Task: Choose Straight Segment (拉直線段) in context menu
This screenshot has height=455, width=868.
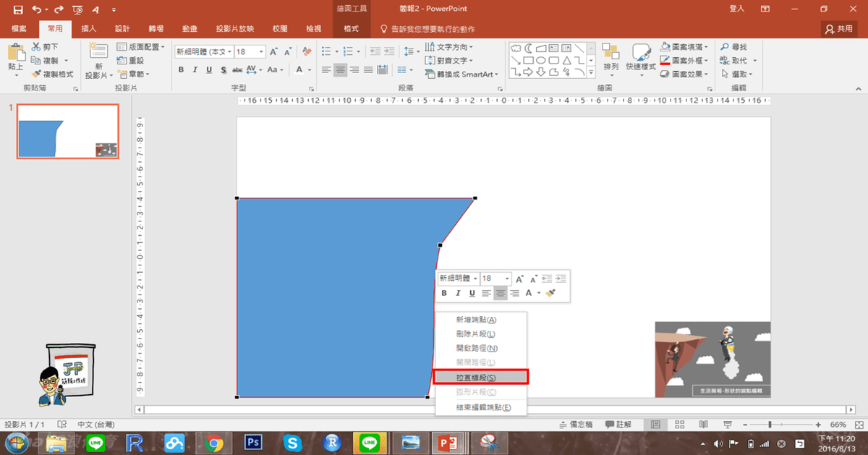Action: pyautogui.click(x=481, y=378)
